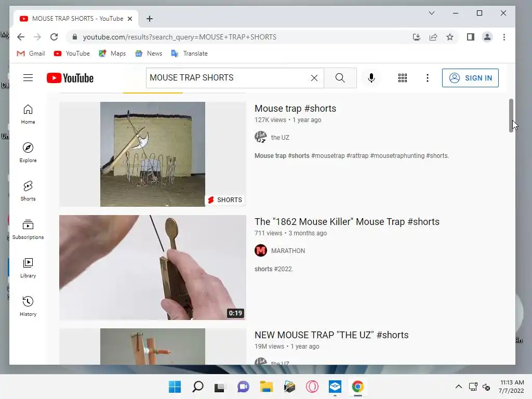
Task: Show hidden system tray icons
Action: tap(458, 387)
